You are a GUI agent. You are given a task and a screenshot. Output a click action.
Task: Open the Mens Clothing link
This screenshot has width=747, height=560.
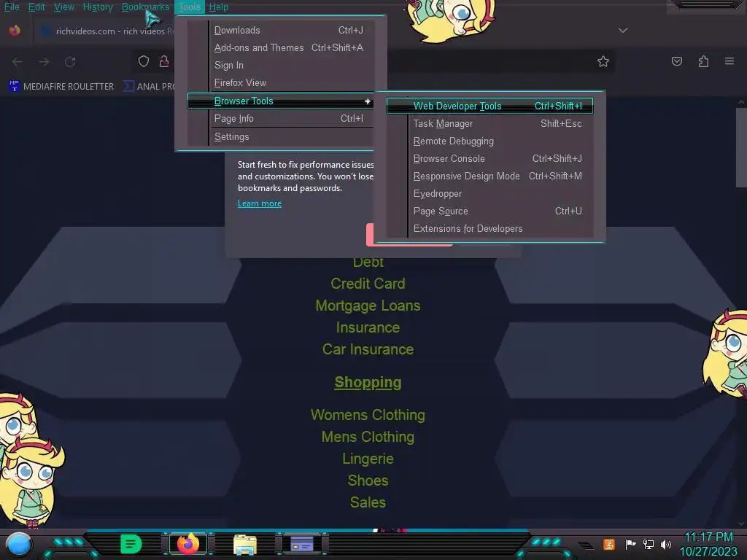[368, 437]
